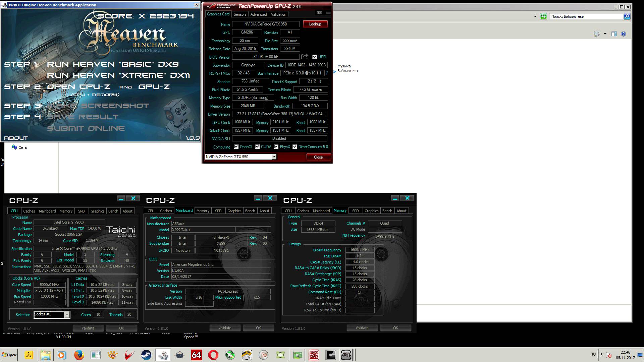The width and height of the screenshot is (644, 362).
Task: Open the Start menu Пуск button
Action: coord(9,355)
